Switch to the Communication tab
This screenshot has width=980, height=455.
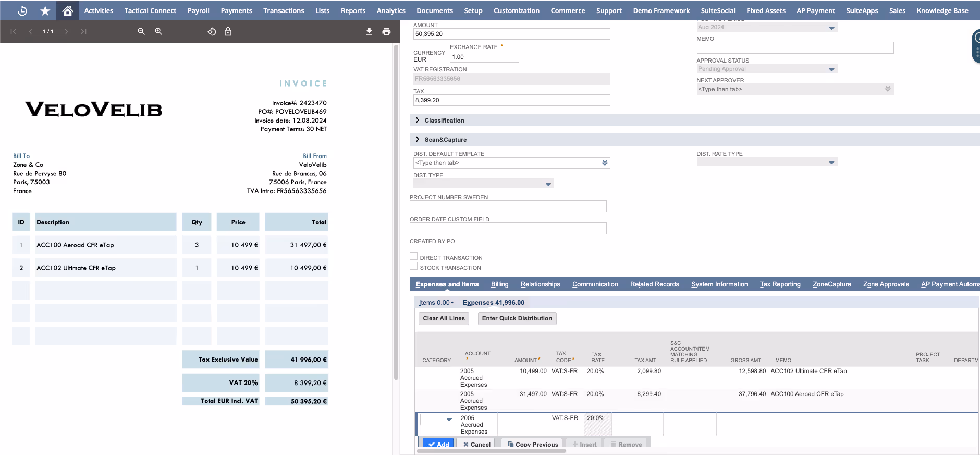pyautogui.click(x=595, y=284)
